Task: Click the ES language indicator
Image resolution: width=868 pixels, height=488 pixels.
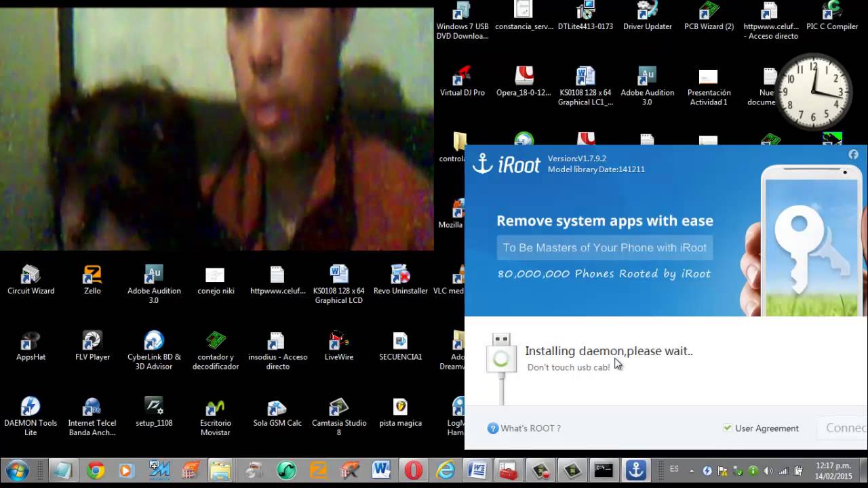Action: 674,469
